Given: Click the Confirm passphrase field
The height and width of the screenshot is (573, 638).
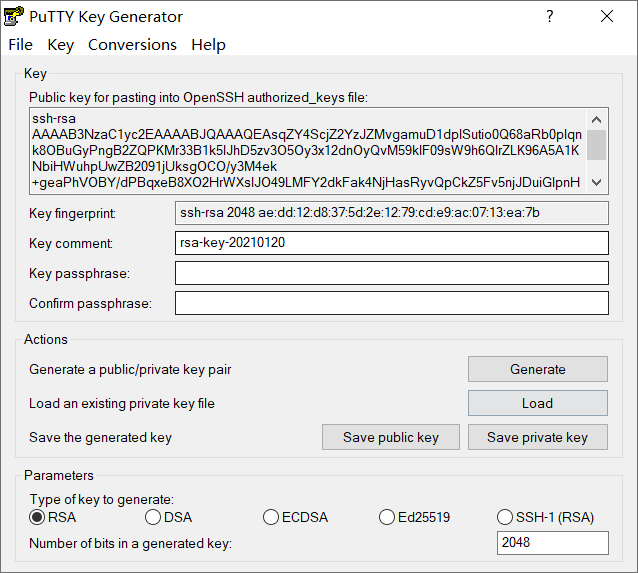Looking at the screenshot, I should tap(392, 303).
